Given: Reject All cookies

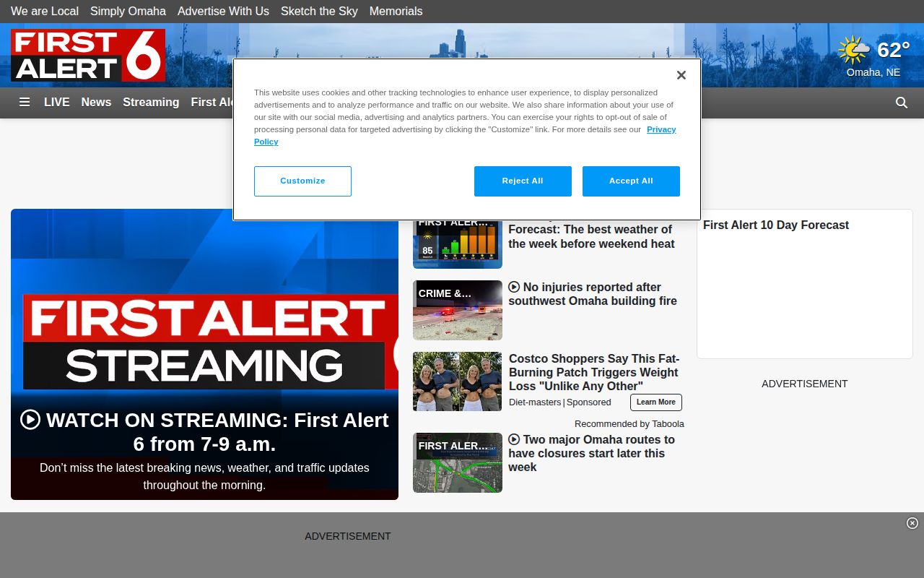Looking at the screenshot, I should (523, 181).
